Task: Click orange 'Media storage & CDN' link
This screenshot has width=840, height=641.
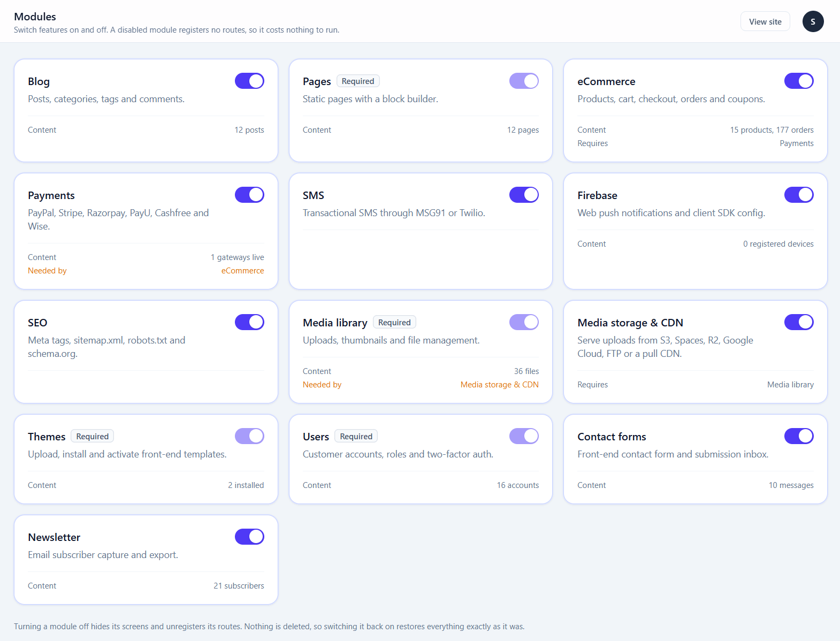Action: pos(500,385)
